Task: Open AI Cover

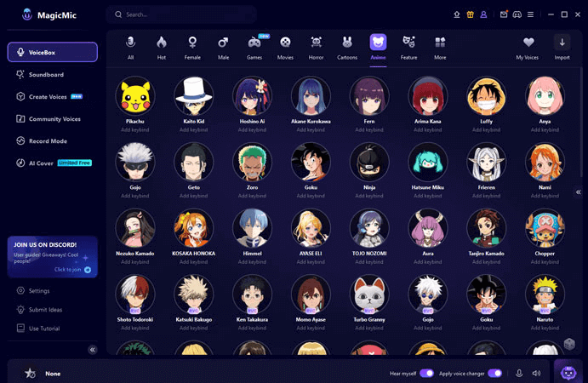Action: (x=54, y=163)
